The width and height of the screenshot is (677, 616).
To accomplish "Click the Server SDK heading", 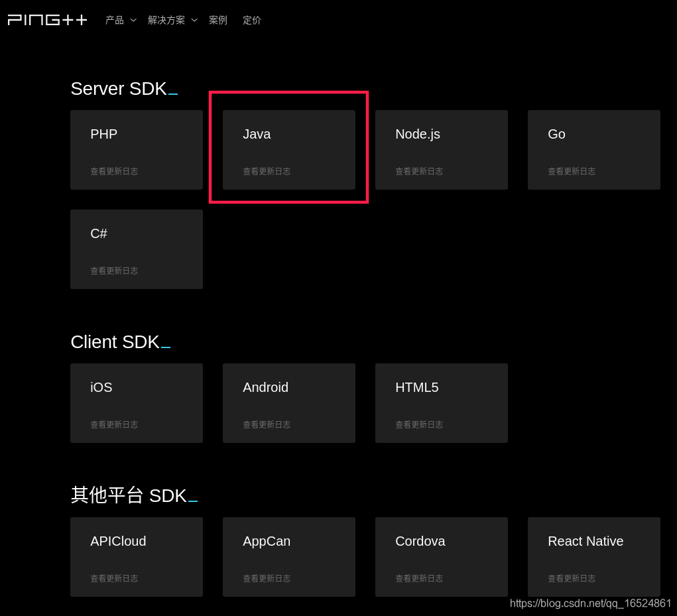I will 124,88.
